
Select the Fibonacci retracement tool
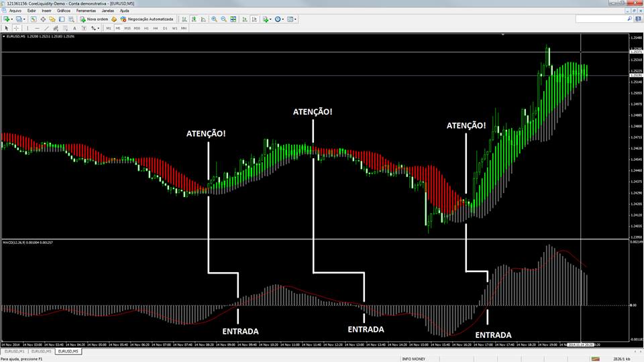coord(65,28)
